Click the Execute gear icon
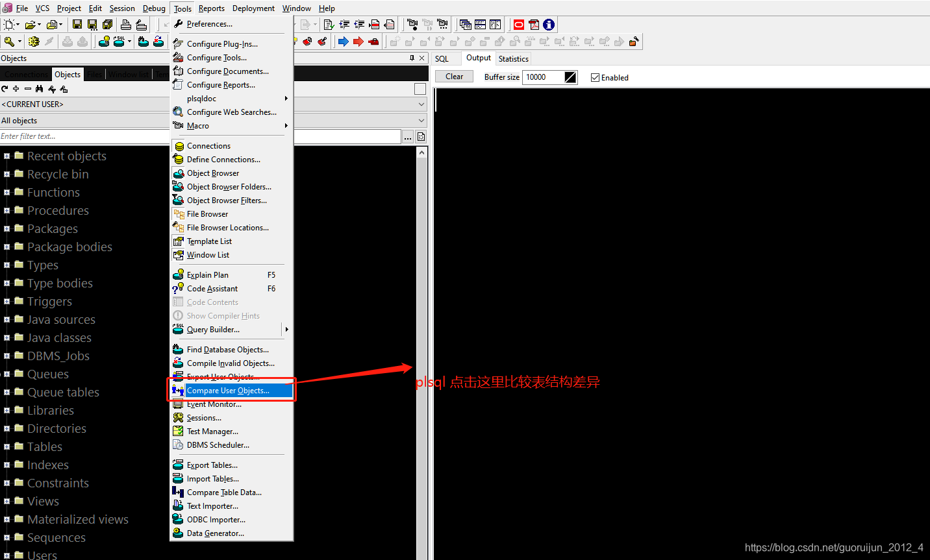Screen dimensions: 930x560 pyautogui.click(x=34, y=42)
